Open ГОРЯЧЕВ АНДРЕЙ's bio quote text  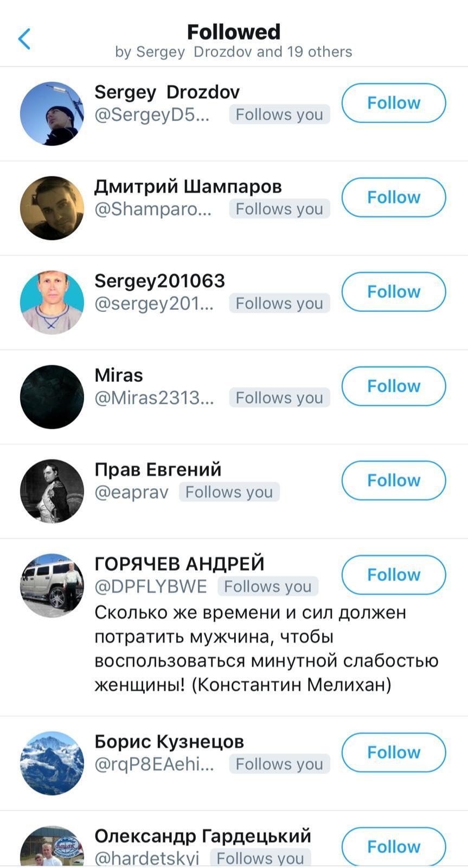[x=266, y=649]
